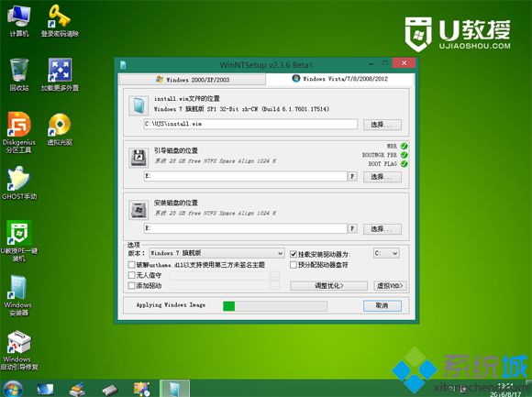
Task: Click the 添加驱动 browse button
Action: 275,286
